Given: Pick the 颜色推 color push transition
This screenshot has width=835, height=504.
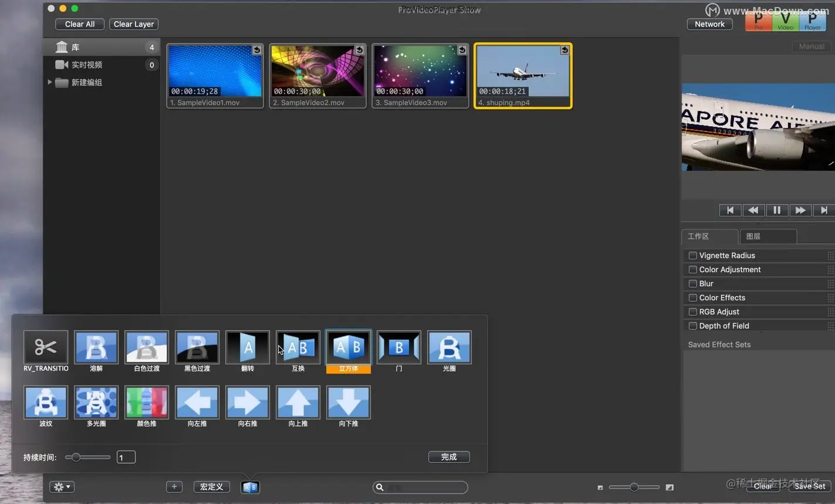Looking at the screenshot, I should click(x=147, y=402).
